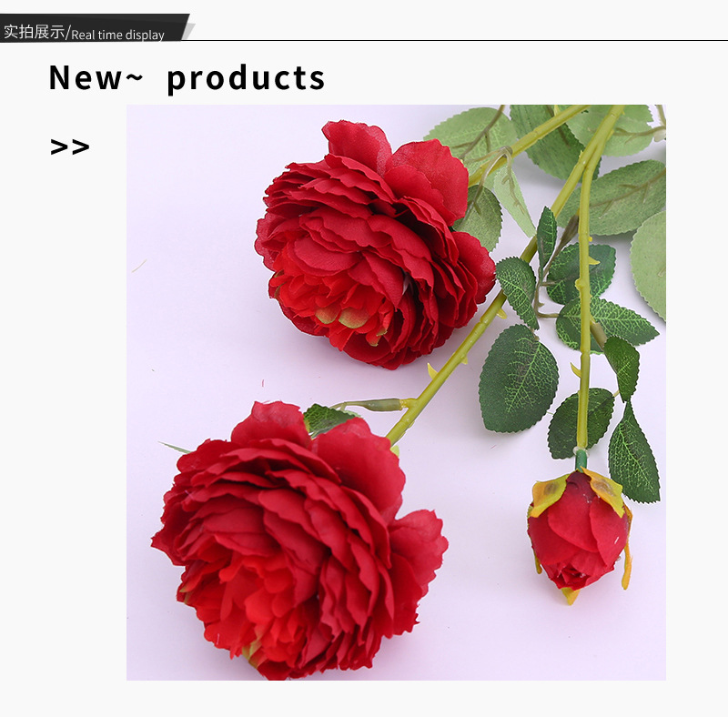Click the small red rose bud
Screen dimensions: 728x717
(580, 536)
